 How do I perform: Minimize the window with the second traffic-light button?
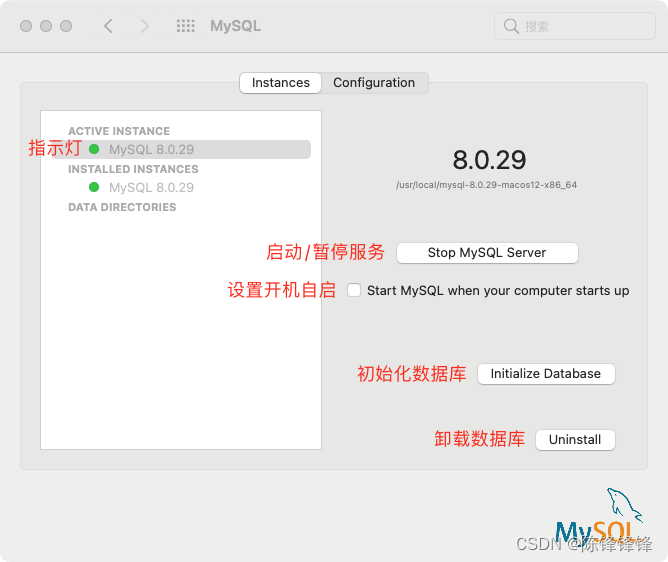pyautogui.click(x=46, y=26)
